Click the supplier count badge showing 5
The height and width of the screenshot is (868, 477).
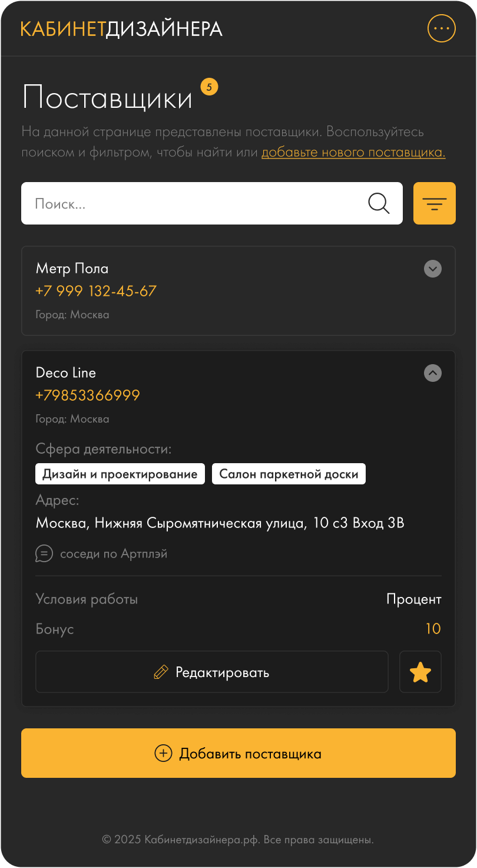[x=209, y=87]
